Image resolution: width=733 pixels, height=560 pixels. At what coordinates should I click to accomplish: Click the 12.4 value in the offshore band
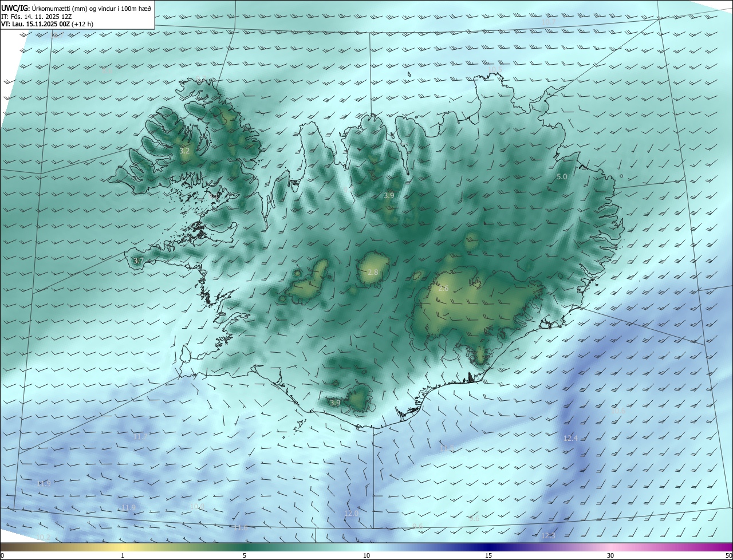pos(570,439)
